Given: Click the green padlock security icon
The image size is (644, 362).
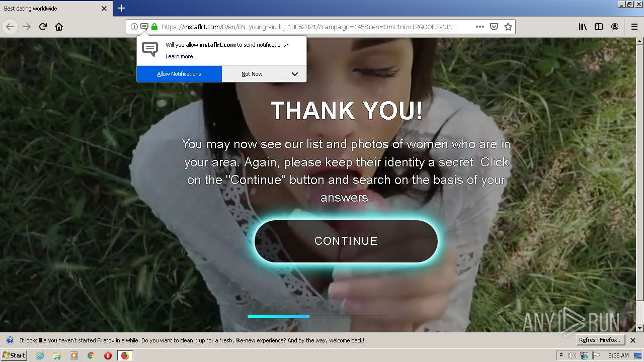Looking at the screenshot, I should [x=154, y=27].
